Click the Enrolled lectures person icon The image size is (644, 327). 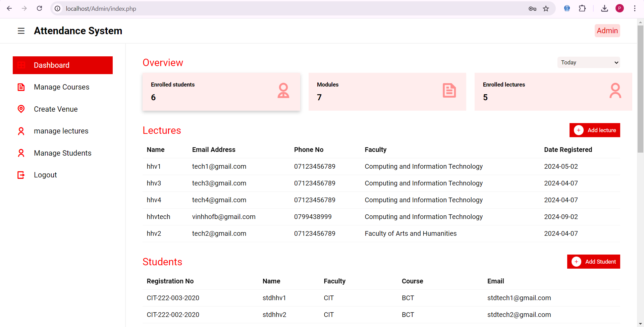(x=615, y=91)
